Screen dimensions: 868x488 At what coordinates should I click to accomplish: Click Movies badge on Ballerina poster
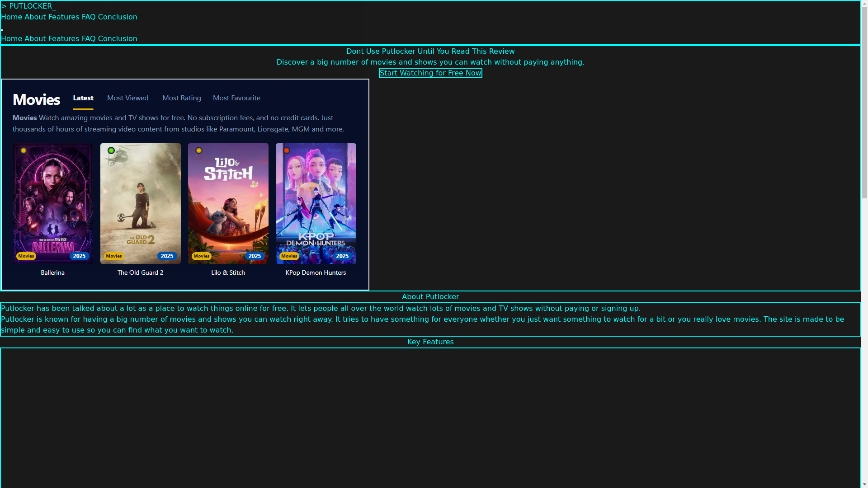(x=26, y=256)
